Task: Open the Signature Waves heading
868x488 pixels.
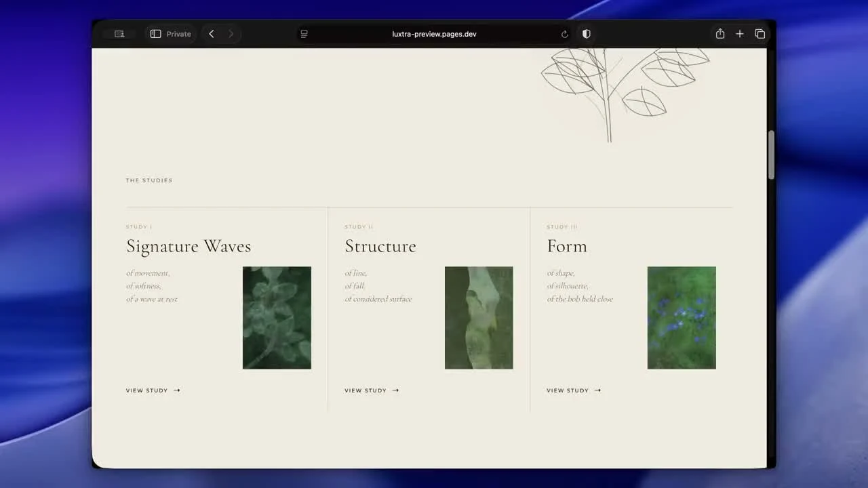Action: click(x=189, y=247)
